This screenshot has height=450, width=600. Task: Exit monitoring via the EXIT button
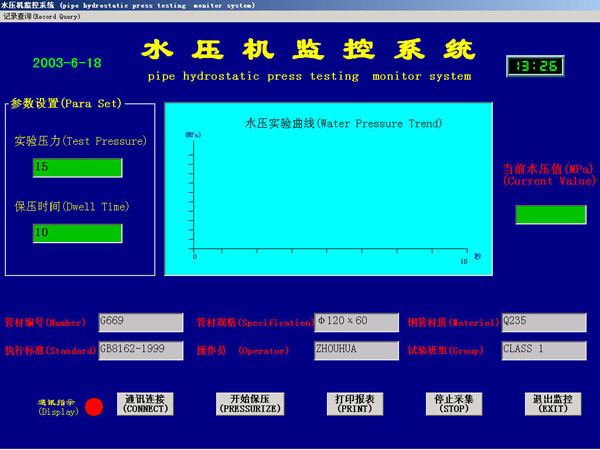point(552,403)
